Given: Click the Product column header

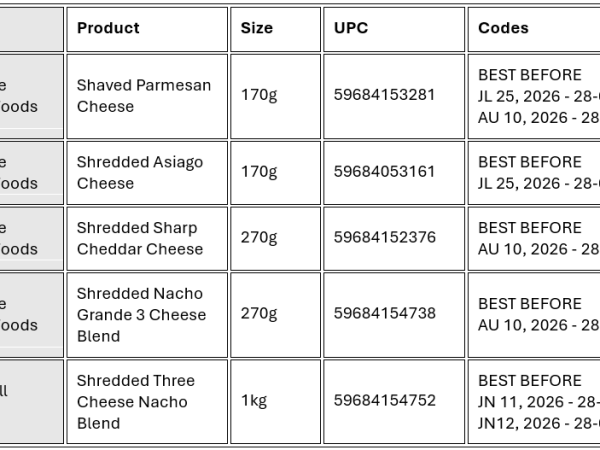Looking at the screenshot, I should click(108, 28).
